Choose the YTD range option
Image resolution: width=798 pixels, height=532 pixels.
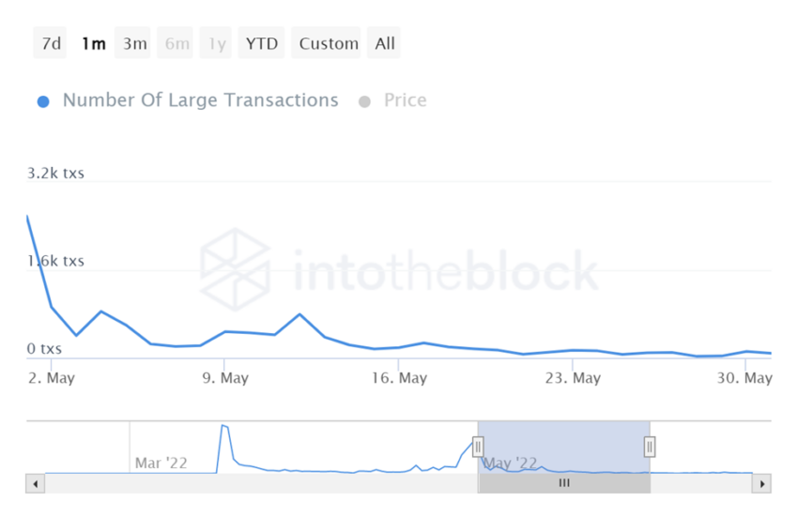pos(261,43)
